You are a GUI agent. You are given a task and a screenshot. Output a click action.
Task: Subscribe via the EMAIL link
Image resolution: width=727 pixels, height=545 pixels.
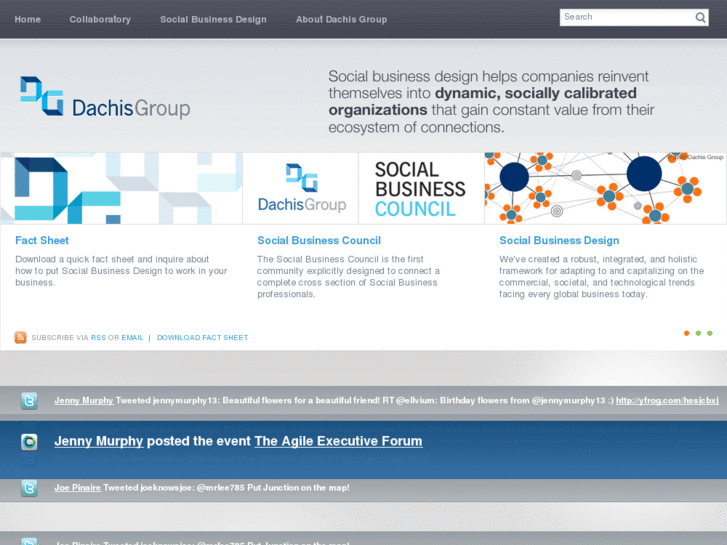(x=132, y=338)
